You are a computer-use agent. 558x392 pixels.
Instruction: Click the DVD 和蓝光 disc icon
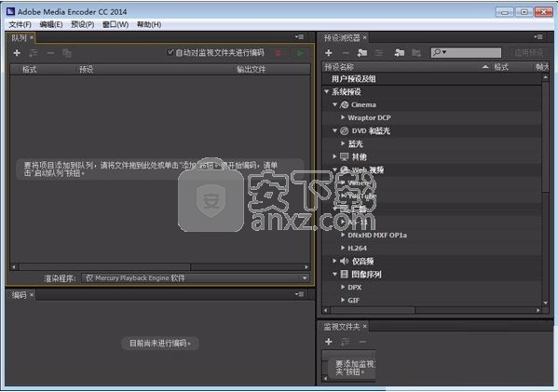click(x=344, y=131)
